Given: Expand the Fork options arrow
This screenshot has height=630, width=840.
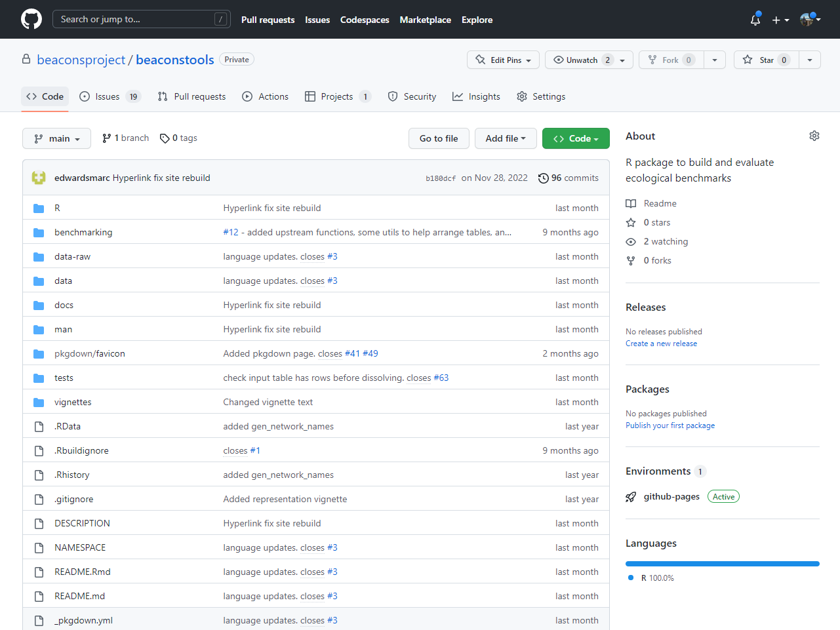Looking at the screenshot, I should pyautogui.click(x=715, y=60).
